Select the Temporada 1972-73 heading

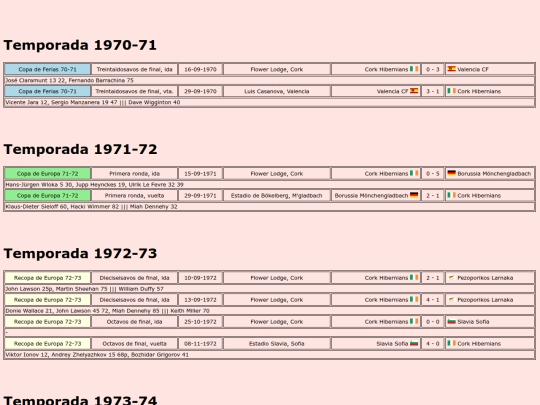[x=80, y=253]
